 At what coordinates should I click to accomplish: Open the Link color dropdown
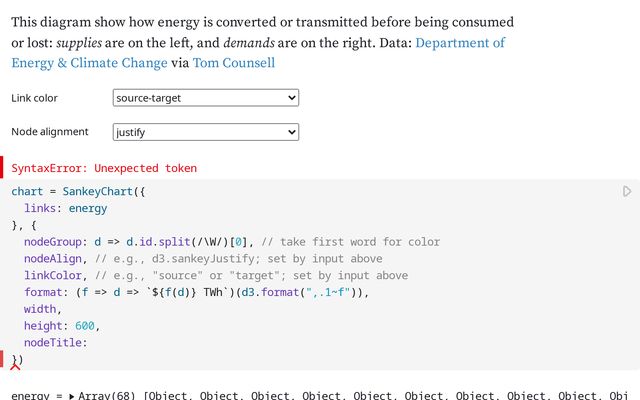click(206, 97)
